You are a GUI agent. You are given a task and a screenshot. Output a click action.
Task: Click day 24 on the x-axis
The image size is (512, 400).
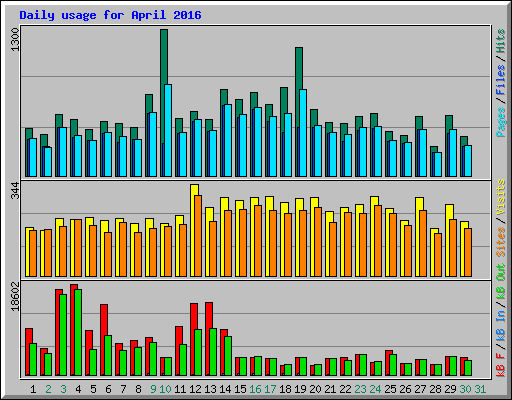(x=375, y=389)
